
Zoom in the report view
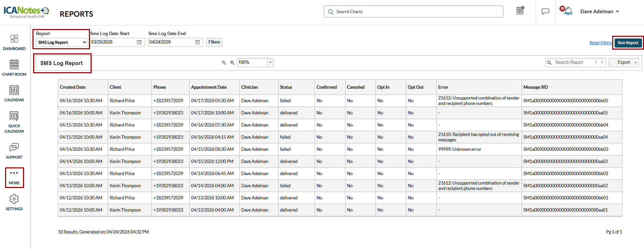232,63
